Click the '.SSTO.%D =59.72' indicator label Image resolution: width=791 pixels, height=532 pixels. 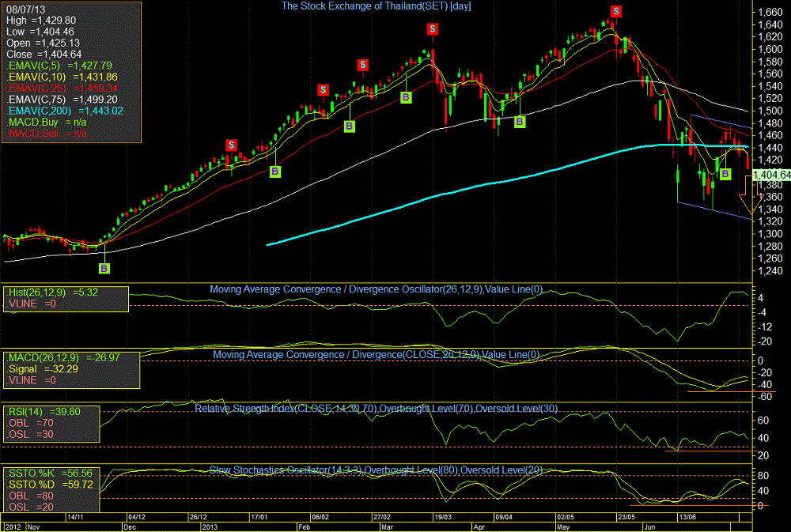50,485
